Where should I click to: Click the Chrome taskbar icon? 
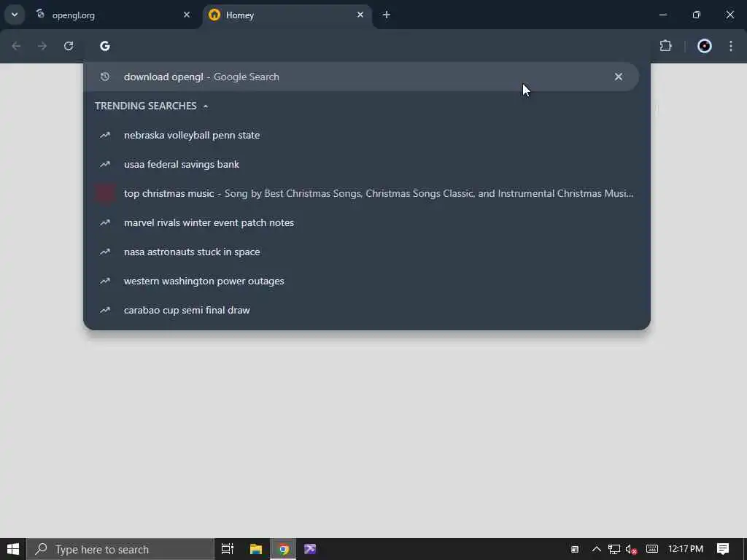pos(284,549)
